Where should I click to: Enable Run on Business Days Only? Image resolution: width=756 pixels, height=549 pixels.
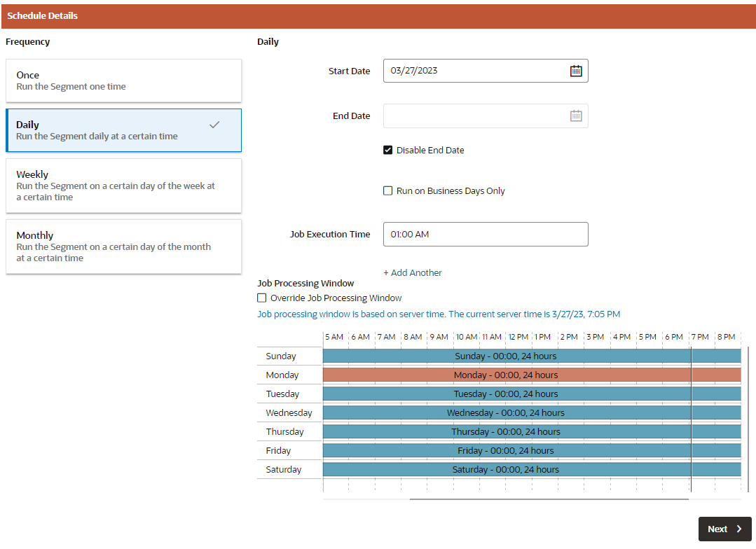coord(387,191)
